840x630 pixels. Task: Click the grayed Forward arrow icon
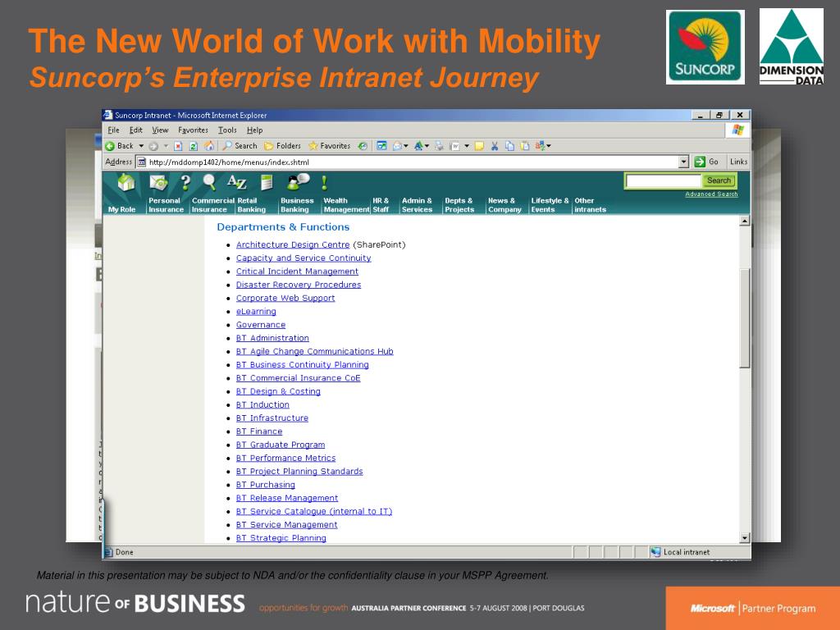click(x=153, y=146)
